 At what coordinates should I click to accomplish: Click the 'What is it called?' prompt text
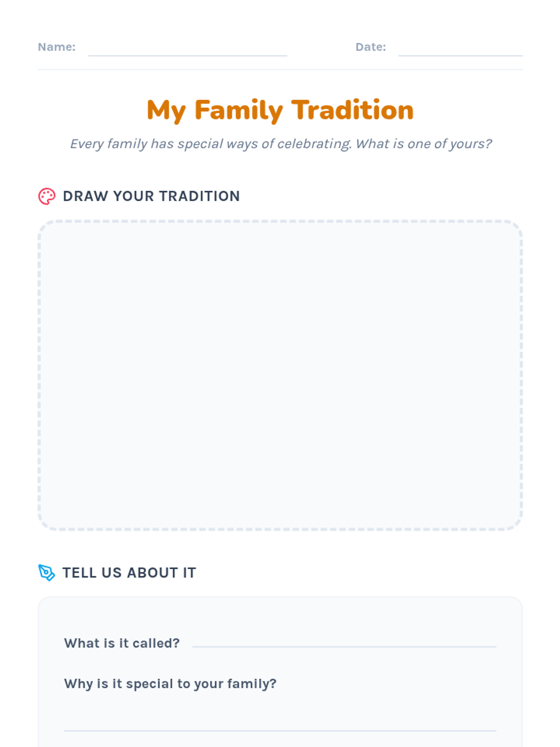(122, 643)
